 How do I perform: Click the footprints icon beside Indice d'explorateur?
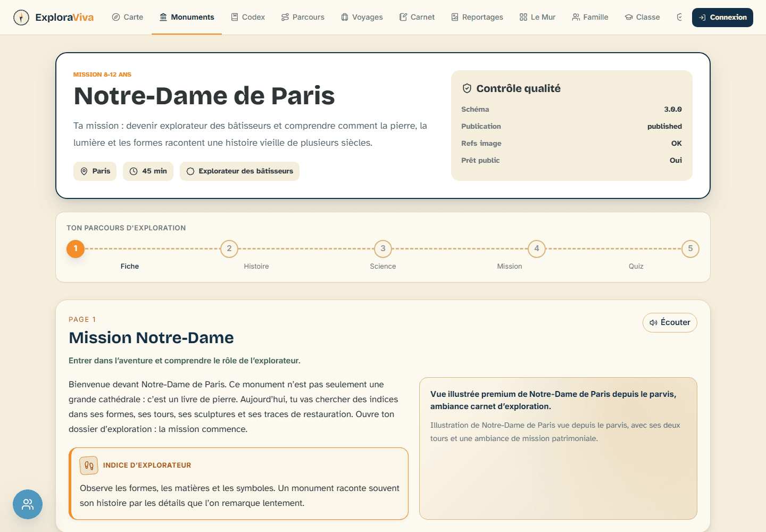coord(89,465)
